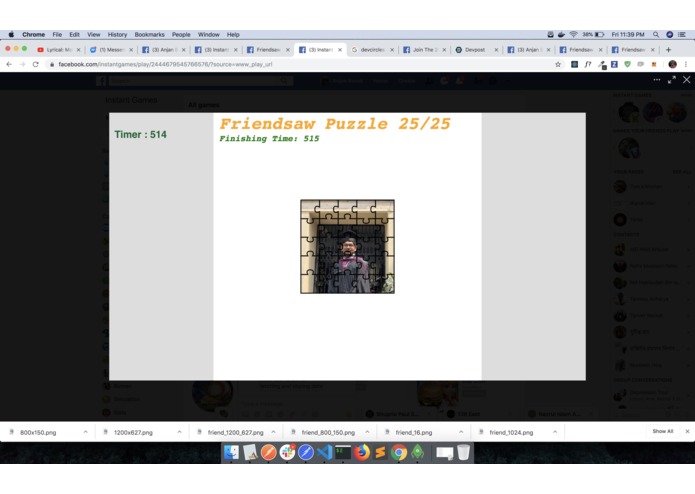Open the Help menu
Screen dimensions: 695x494
pos(233,35)
